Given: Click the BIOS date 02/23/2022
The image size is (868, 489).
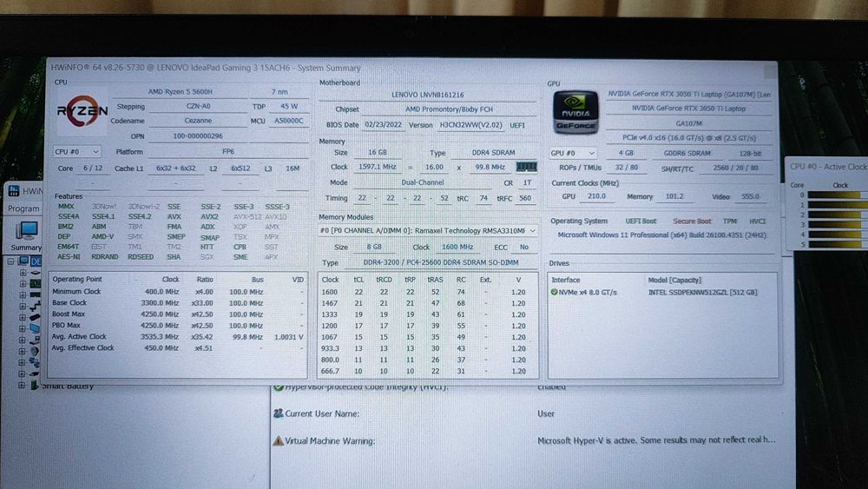Looking at the screenshot, I should point(383,124).
